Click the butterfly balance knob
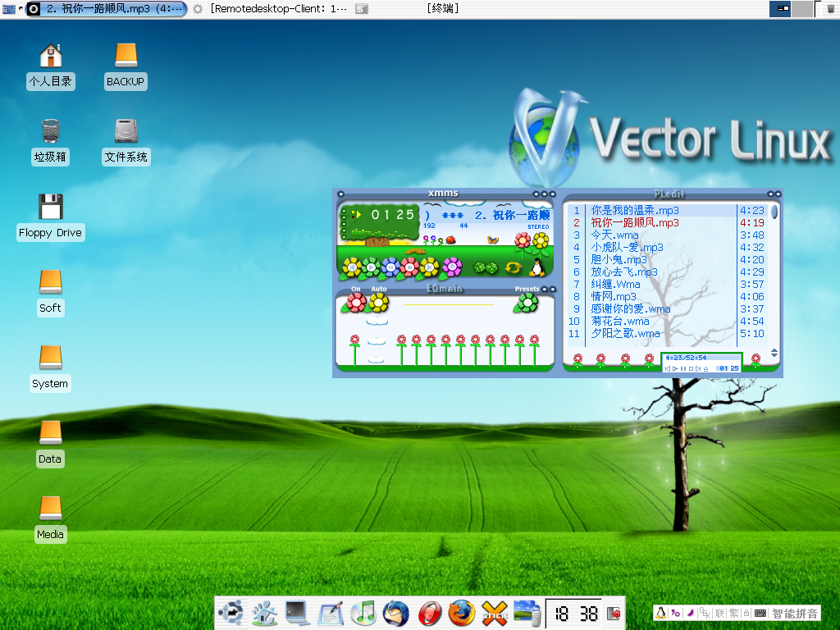This screenshot has width=840, height=630. (492, 240)
